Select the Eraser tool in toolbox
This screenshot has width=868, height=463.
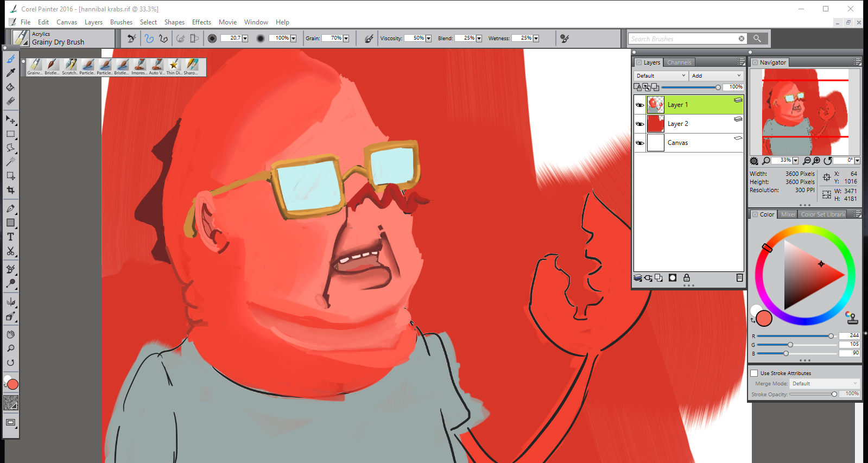click(x=11, y=100)
